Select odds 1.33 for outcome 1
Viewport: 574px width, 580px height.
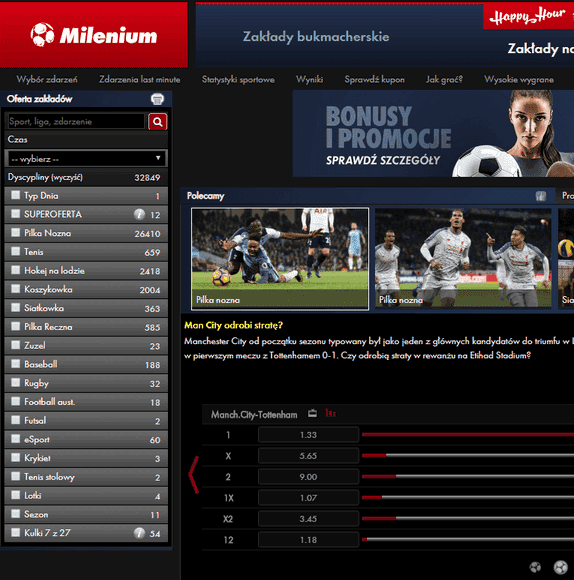click(308, 435)
